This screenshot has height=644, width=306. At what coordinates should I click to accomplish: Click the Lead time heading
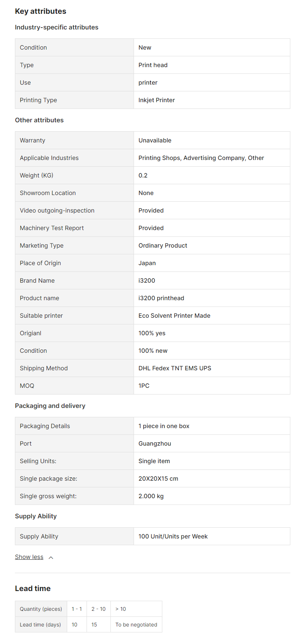(33, 588)
